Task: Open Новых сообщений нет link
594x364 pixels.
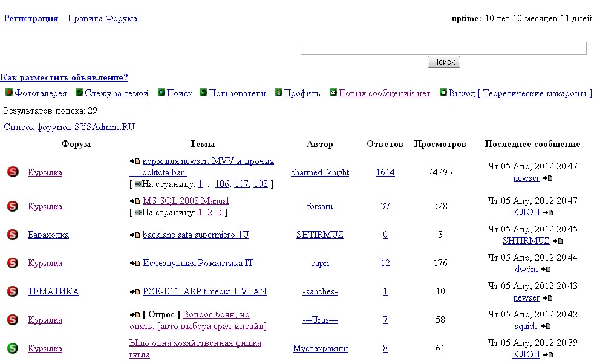Action: (385, 93)
